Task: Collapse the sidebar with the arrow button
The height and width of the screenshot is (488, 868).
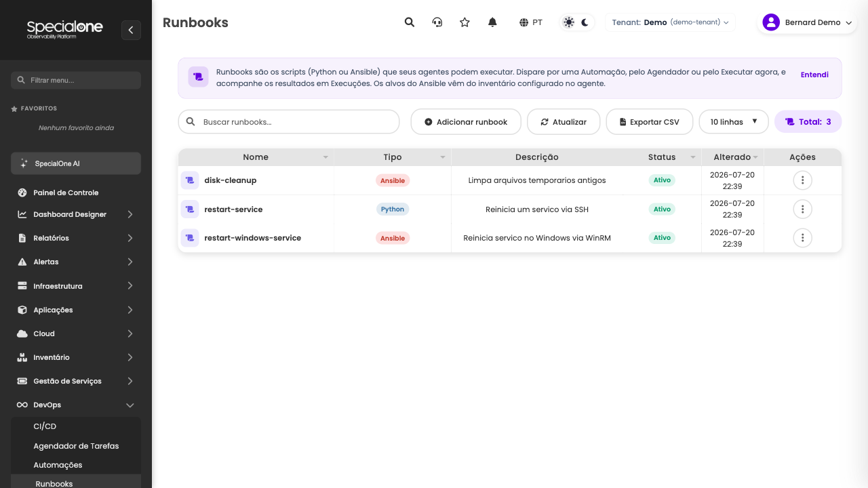Action: (x=131, y=30)
